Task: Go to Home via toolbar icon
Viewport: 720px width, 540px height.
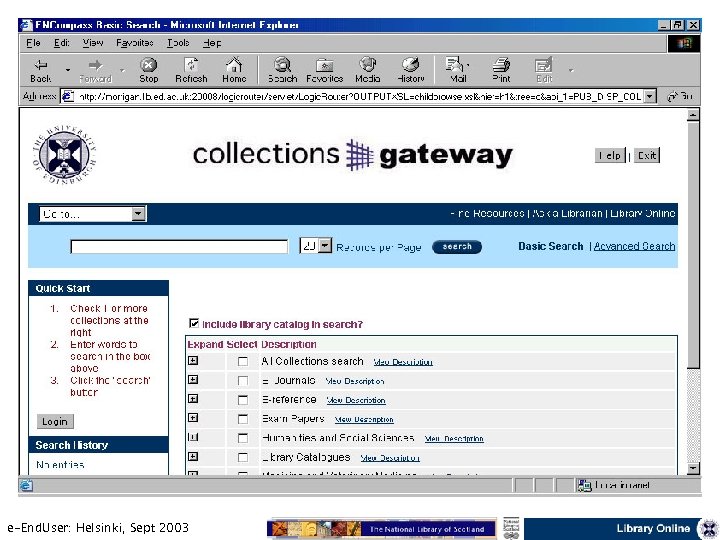Action: click(234, 70)
